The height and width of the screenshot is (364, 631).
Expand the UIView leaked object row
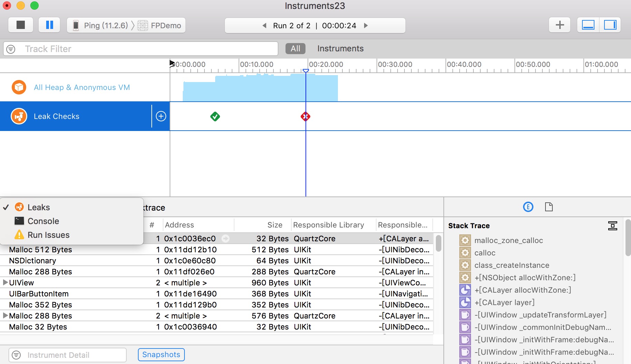pos(5,283)
